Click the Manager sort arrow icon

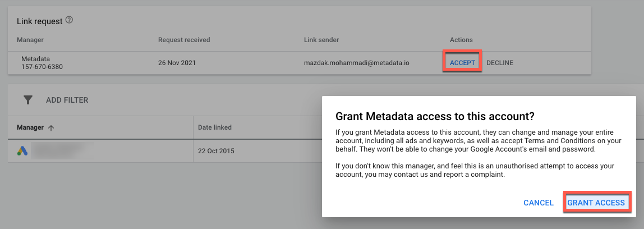[x=51, y=128]
